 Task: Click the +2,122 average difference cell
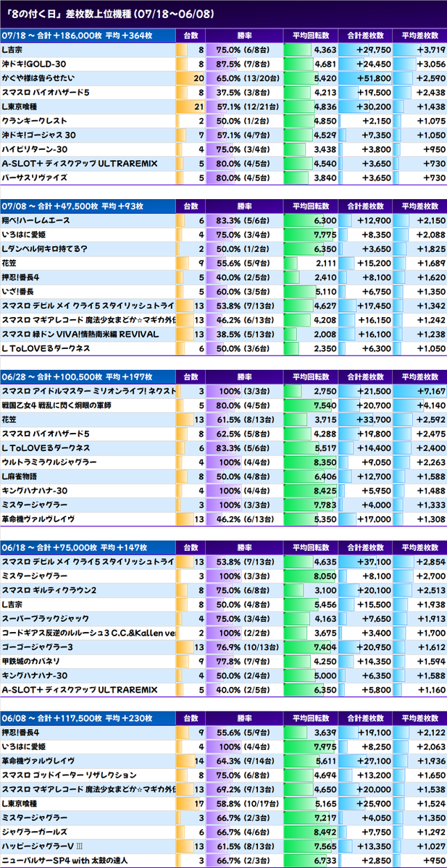point(420,733)
